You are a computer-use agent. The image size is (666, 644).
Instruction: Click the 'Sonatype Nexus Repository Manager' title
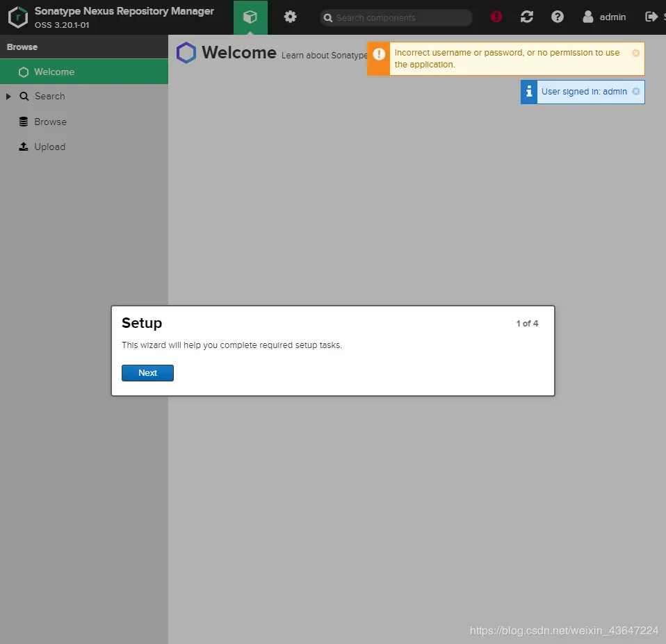click(124, 11)
